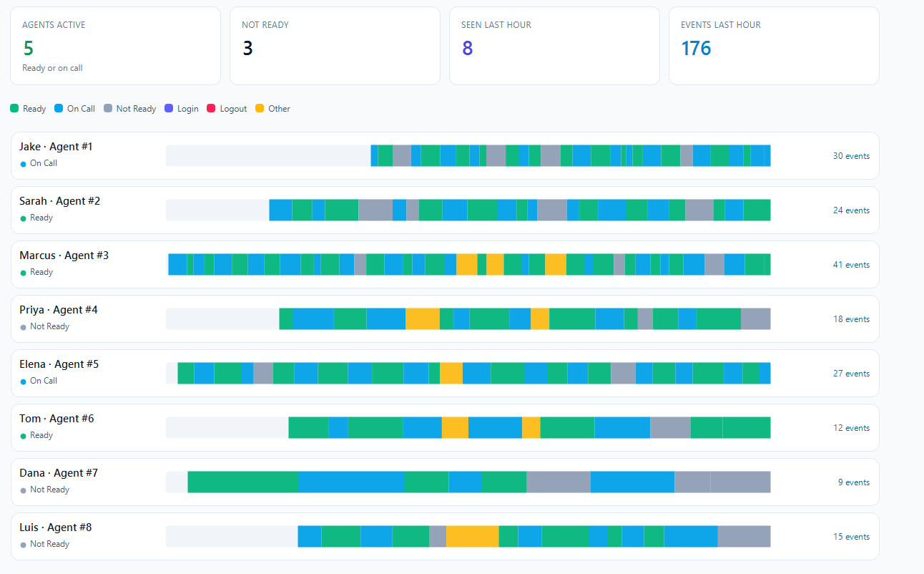Click the red Logout legend swatch
924x574 pixels.
(211, 109)
